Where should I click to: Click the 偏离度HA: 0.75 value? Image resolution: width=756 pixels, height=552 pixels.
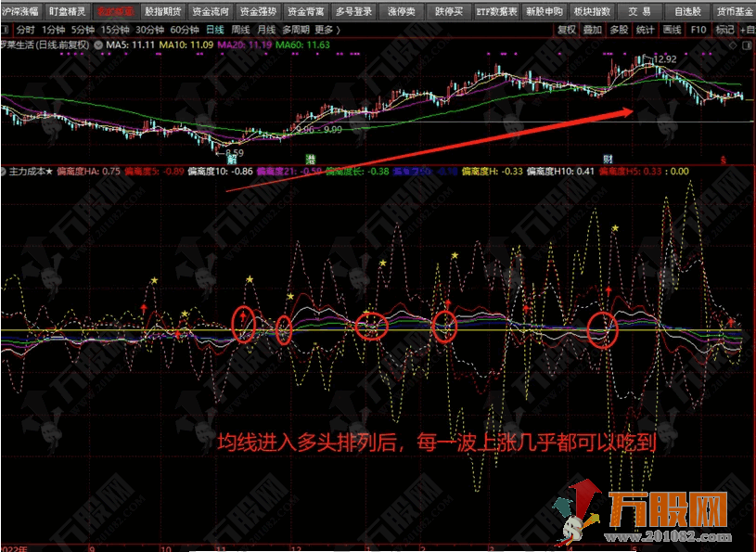pos(88,171)
